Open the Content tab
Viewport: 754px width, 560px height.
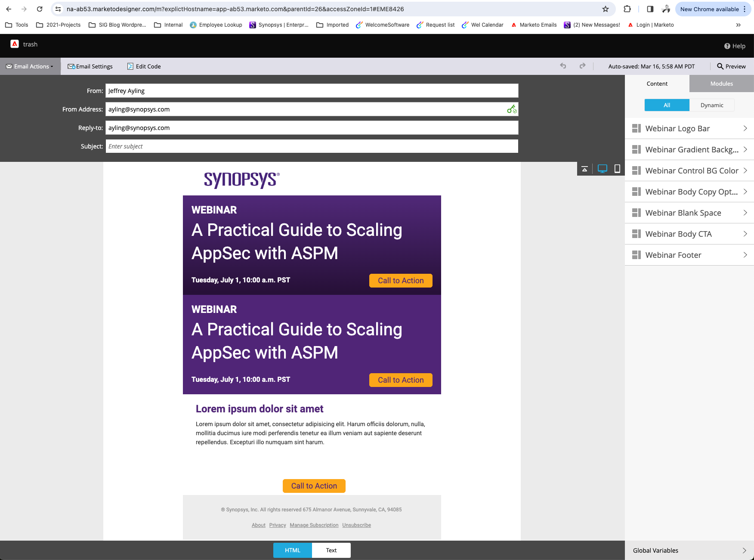pyautogui.click(x=657, y=84)
